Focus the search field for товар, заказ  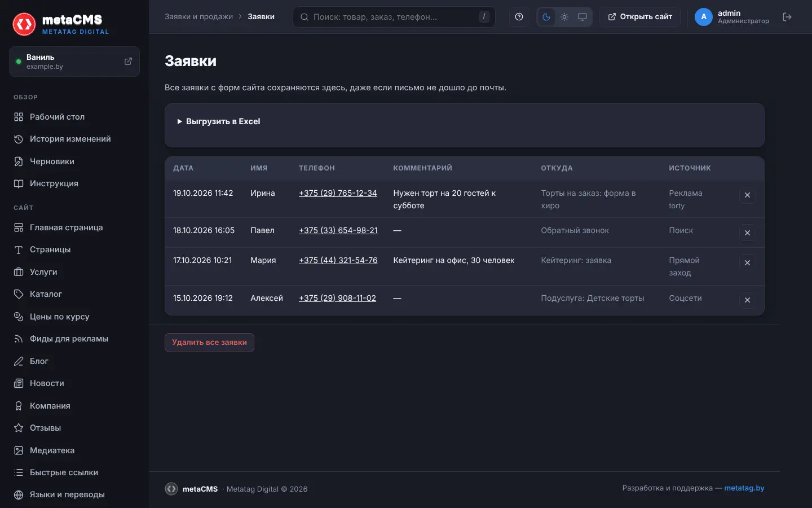coord(394,17)
